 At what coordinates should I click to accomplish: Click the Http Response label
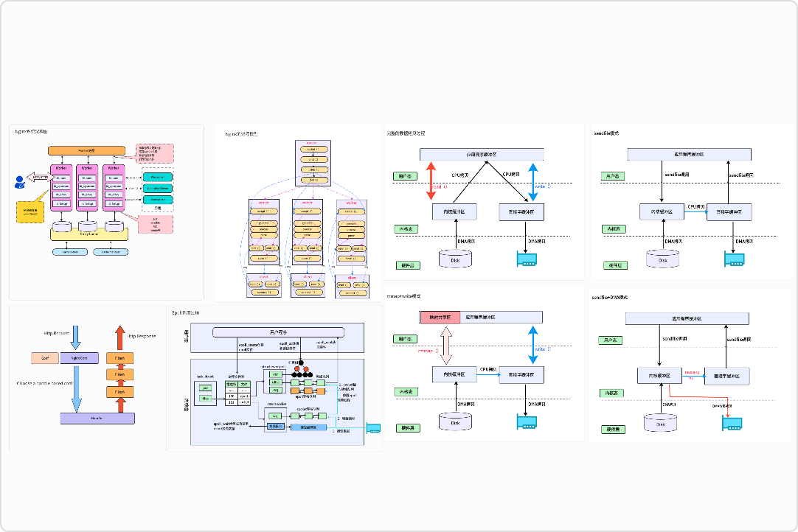click(x=142, y=336)
